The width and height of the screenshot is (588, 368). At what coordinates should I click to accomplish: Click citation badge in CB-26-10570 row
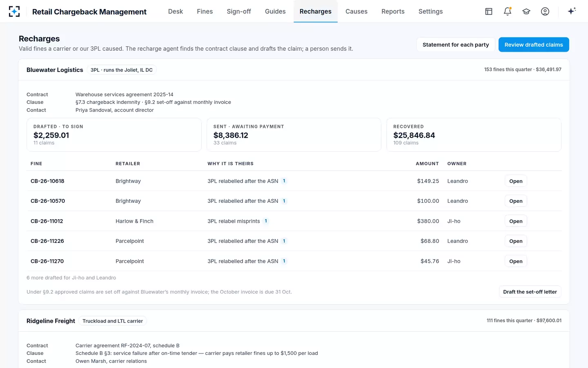click(x=284, y=201)
